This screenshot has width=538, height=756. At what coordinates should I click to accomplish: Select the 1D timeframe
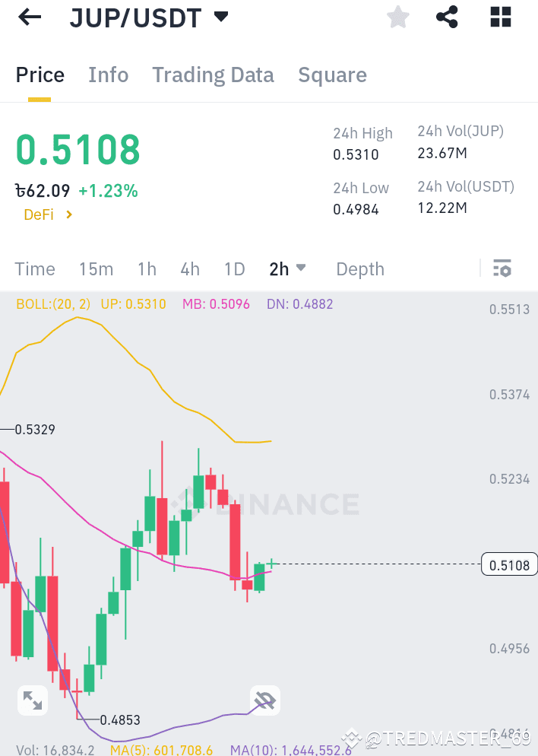(234, 268)
